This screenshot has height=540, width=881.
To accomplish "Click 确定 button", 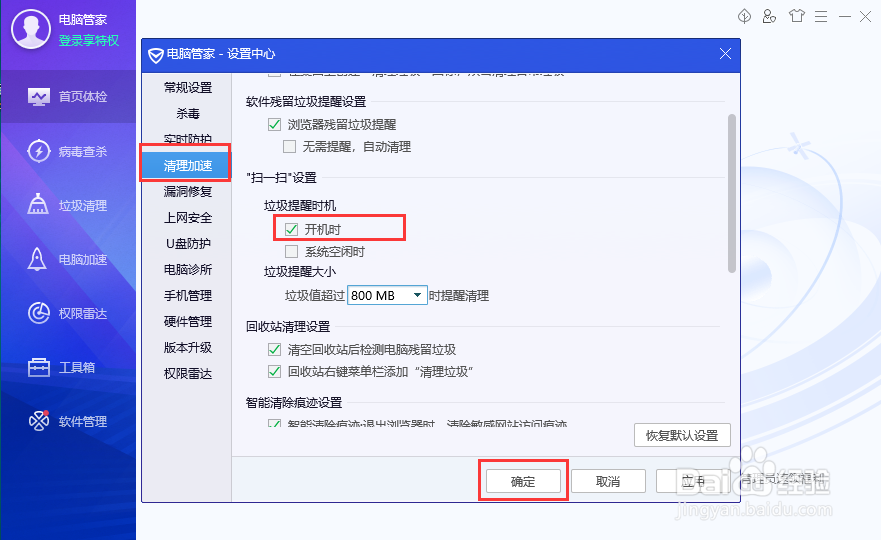I will click(x=523, y=482).
